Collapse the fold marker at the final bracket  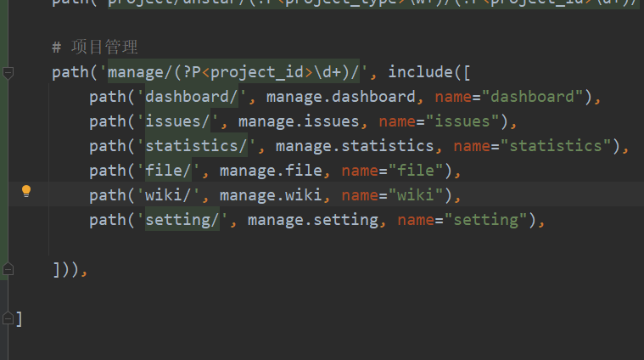8,318
